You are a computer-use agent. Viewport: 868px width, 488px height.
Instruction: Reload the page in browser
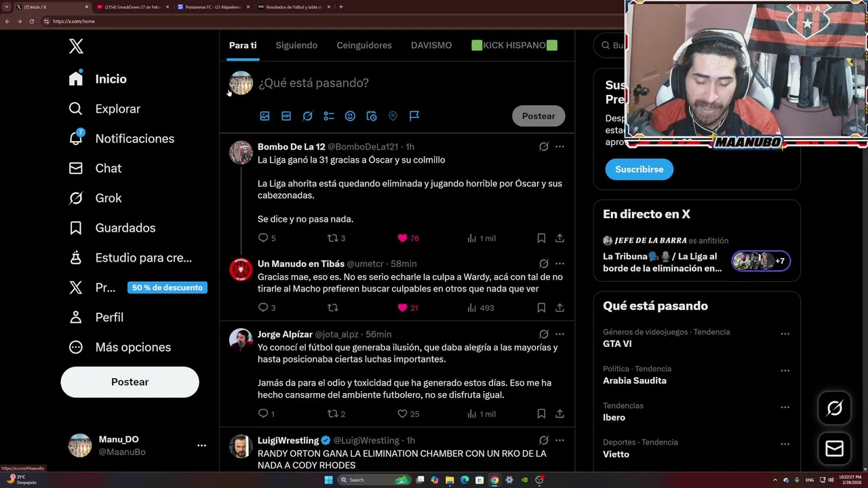[31, 21]
